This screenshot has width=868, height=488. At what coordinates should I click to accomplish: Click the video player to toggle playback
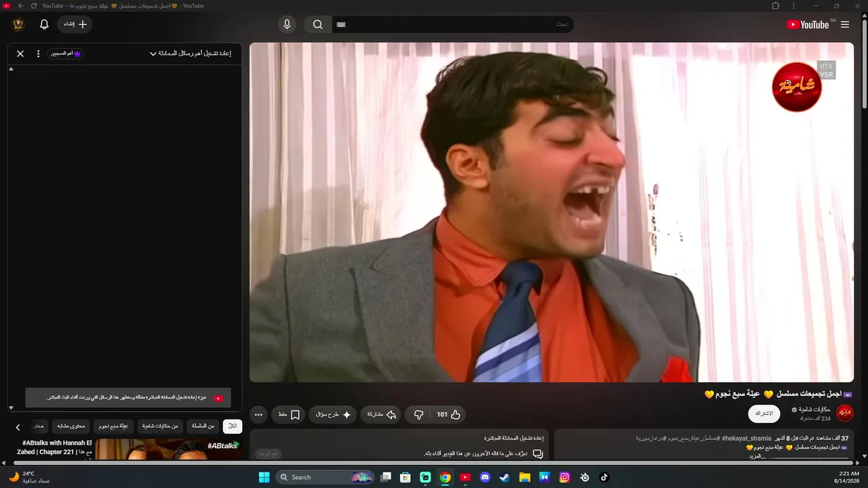551,212
